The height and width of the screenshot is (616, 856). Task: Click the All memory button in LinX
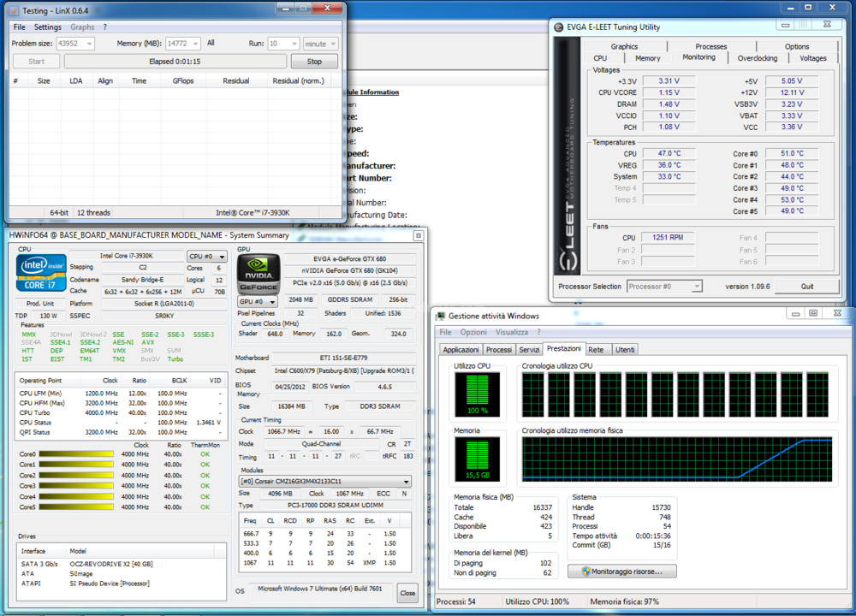tap(211, 43)
